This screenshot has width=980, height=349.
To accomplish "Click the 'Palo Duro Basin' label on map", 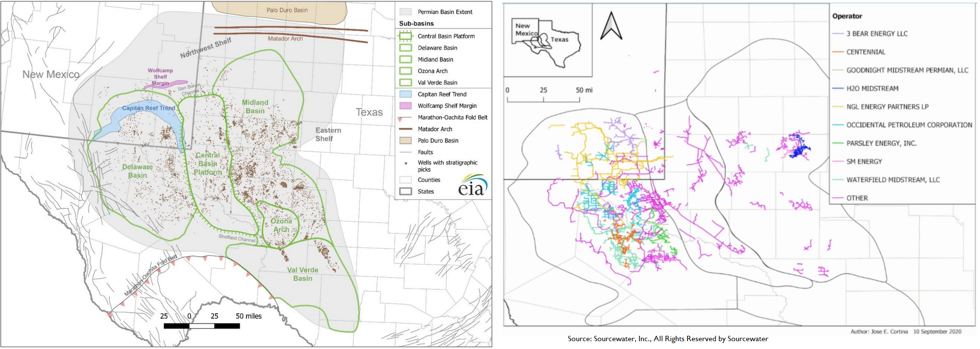I will pos(287,10).
